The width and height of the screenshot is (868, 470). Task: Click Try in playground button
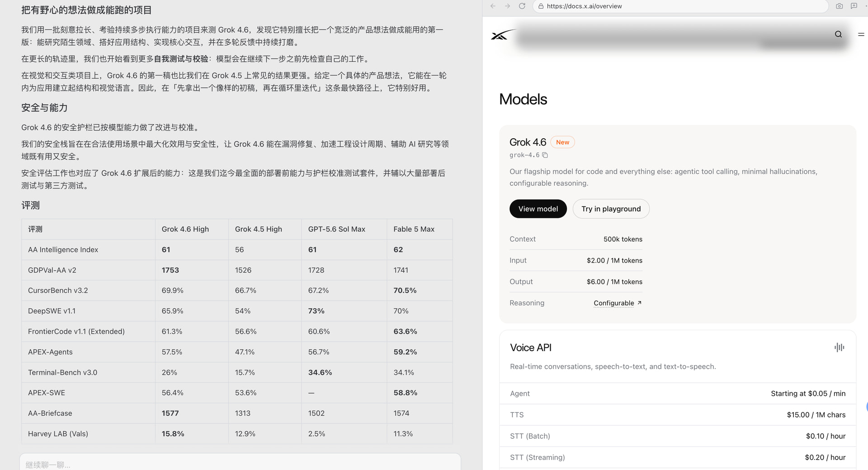coord(611,209)
